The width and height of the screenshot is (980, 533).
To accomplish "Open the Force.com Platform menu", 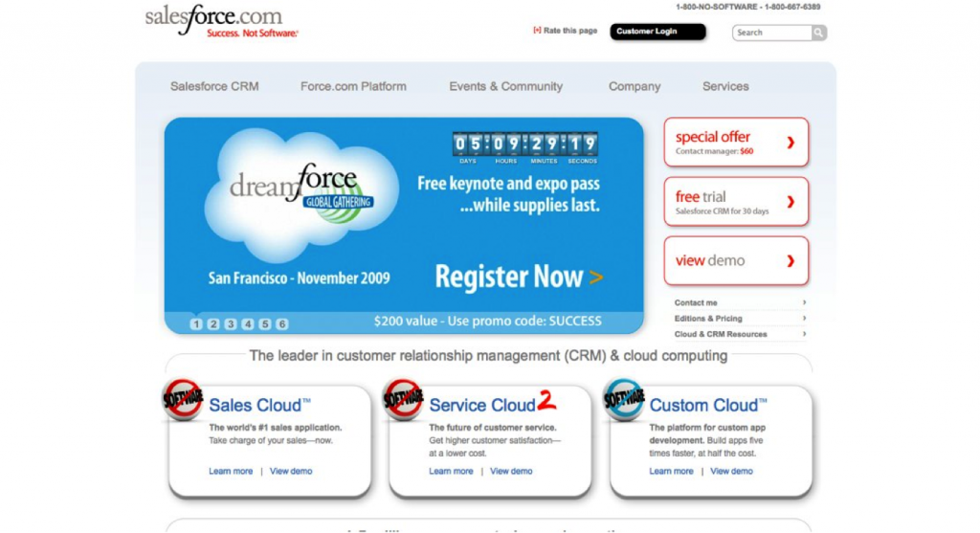I will 353,86.
